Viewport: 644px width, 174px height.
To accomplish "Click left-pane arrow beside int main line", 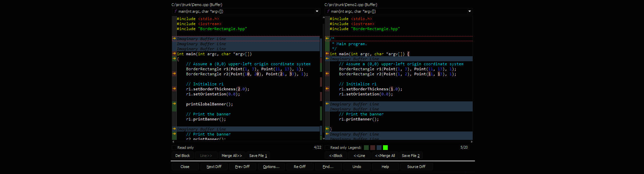I will coord(174,54).
